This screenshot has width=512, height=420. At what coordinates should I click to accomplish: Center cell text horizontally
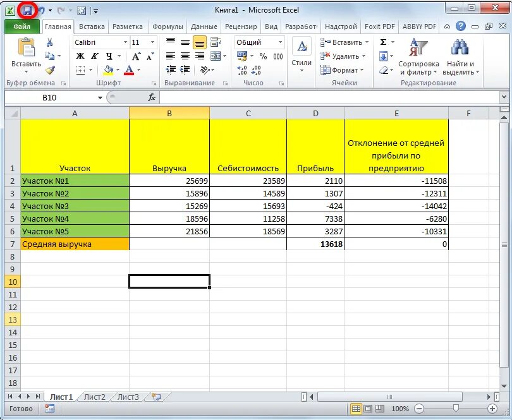pyautogui.click(x=185, y=56)
